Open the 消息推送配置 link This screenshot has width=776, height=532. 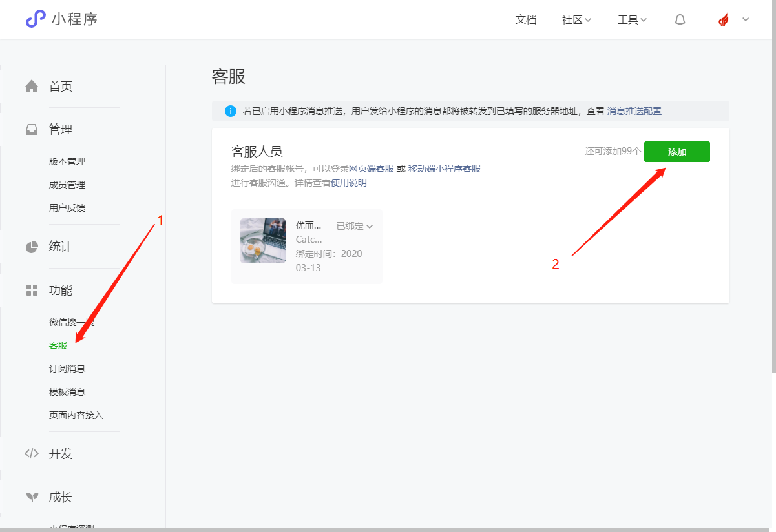click(x=634, y=111)
